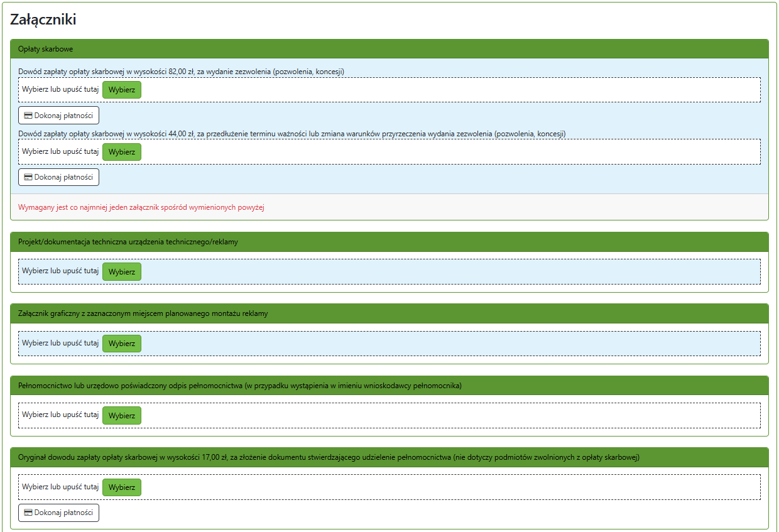The height and width of the screenshot is (532, 779).
Task: Click Wybierz under Załącznik graficzny section
Action: click(121, 344)
